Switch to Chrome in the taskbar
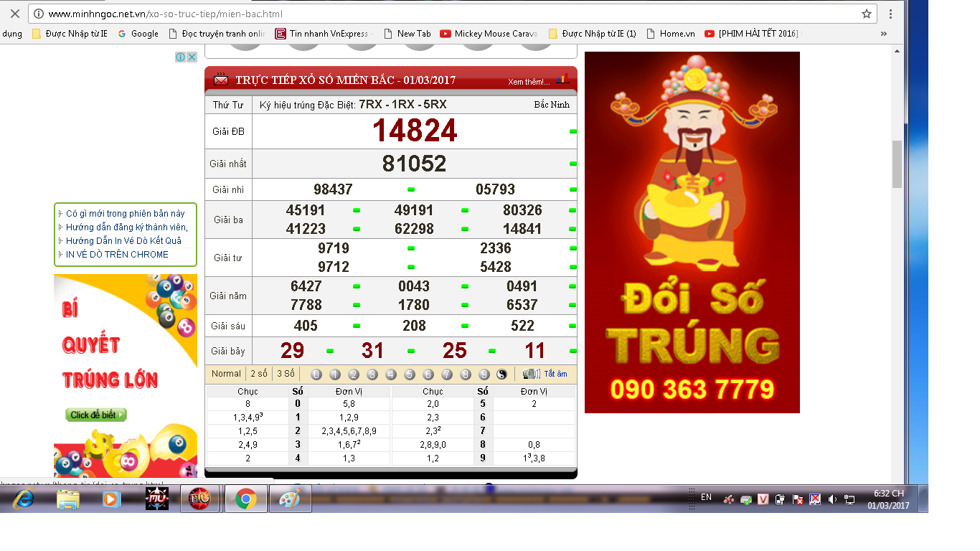980x551 pixels. (246, 499)
